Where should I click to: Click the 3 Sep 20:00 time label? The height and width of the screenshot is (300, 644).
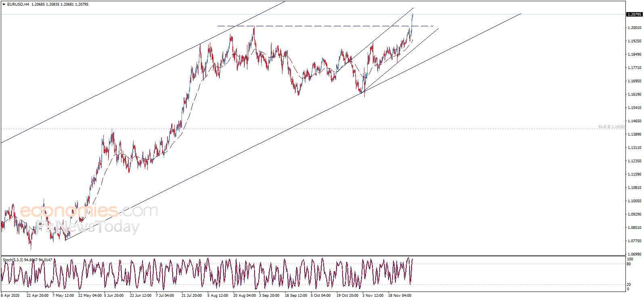click(269, 296)
